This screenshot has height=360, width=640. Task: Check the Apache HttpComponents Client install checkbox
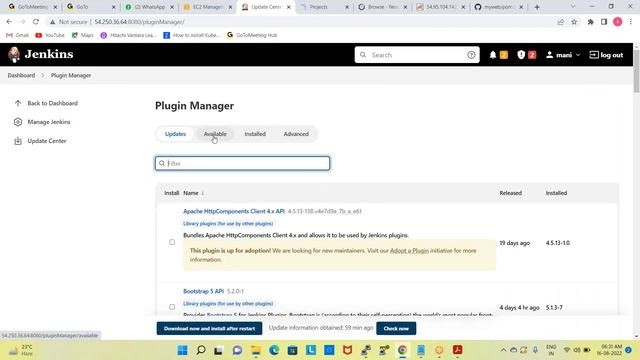click(x=172, y=242)
